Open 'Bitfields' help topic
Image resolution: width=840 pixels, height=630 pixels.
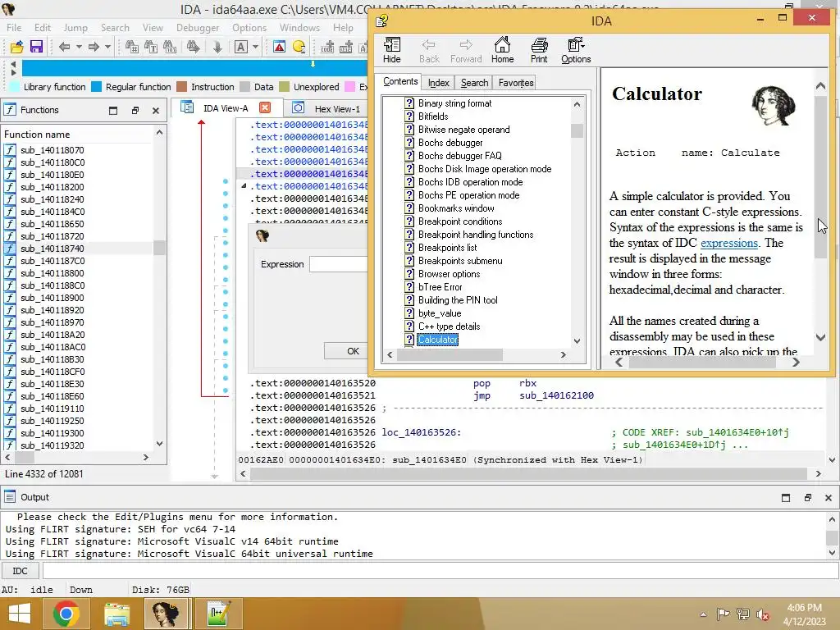[433, 116]
